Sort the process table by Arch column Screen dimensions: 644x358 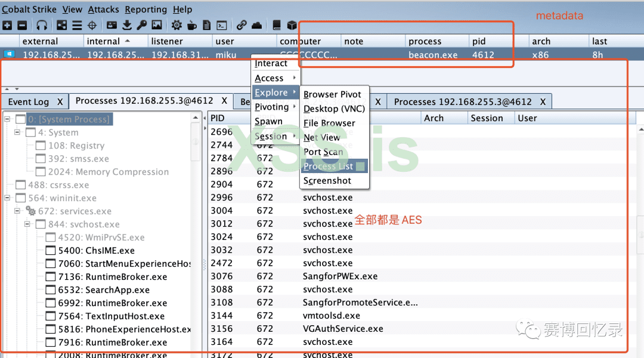444,118
